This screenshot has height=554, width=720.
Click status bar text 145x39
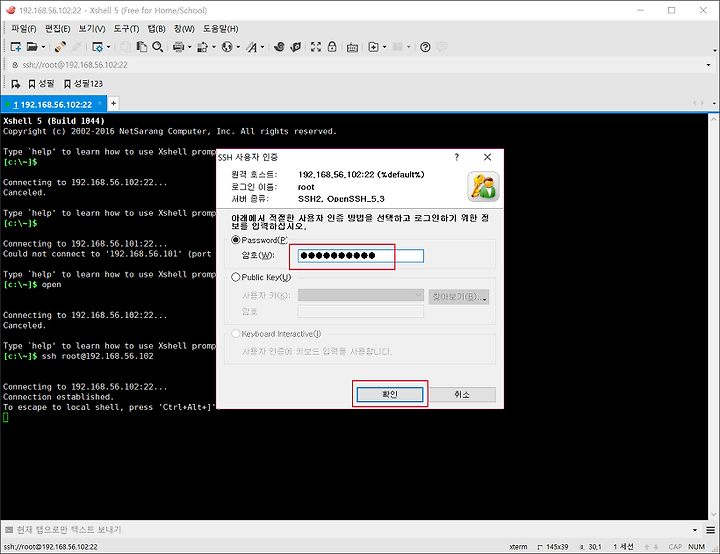coord(557,547)
